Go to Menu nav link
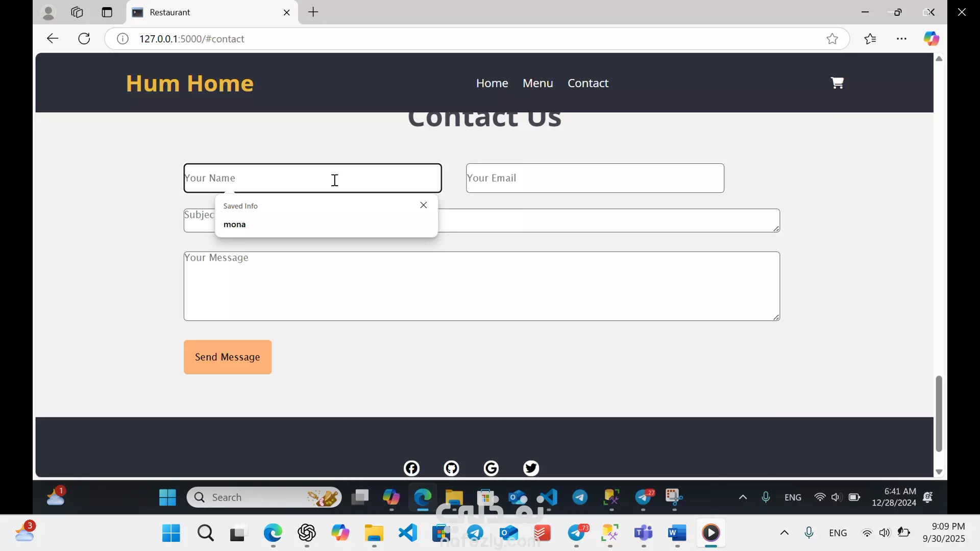Screen dimensions: 980x551 537,83
